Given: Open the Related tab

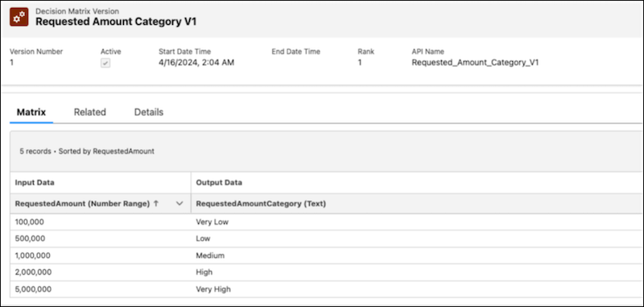Looking at the screenshot, I should [90, 112].
